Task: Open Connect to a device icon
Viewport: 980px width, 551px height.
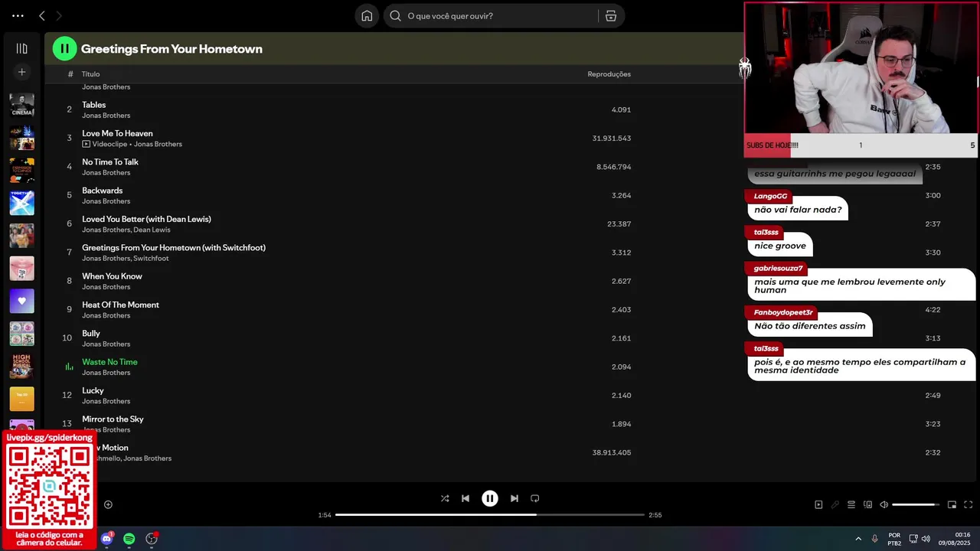Action: [867, 504]
